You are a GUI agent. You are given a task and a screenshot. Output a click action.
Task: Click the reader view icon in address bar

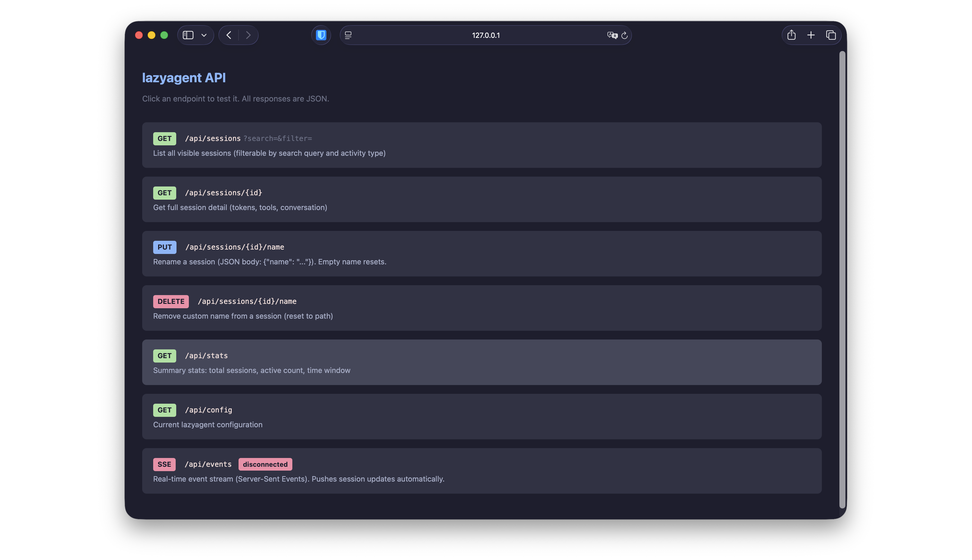pos(348,35)
